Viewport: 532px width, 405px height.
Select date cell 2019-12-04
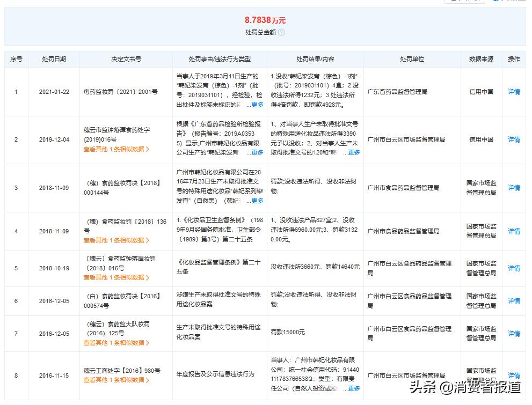coord(54,139)
